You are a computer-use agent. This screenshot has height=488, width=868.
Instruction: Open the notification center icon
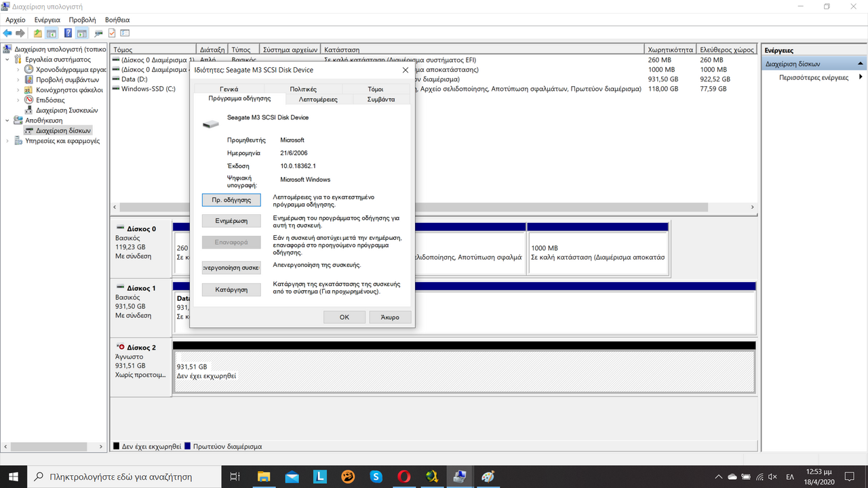[x=850, y=476]
